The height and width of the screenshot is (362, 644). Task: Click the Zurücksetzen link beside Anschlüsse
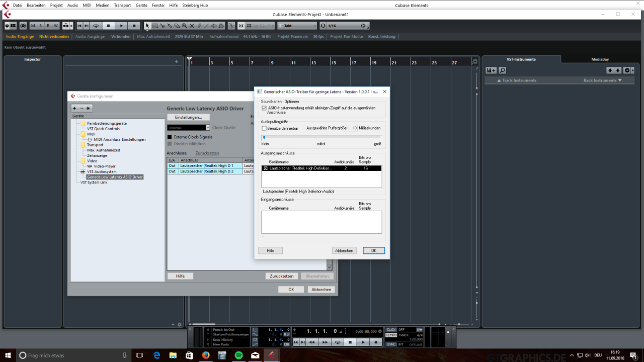[x=207, y=153]
